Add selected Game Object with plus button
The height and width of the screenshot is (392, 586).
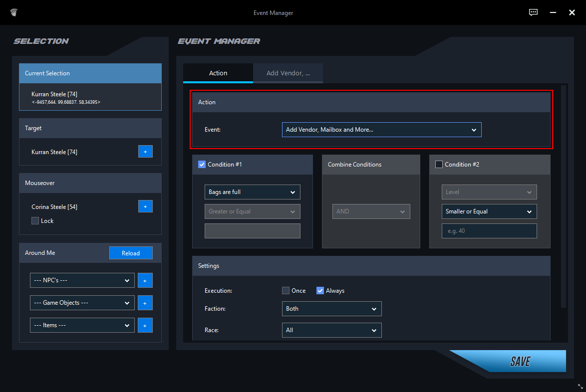click(x=145, y=303)
